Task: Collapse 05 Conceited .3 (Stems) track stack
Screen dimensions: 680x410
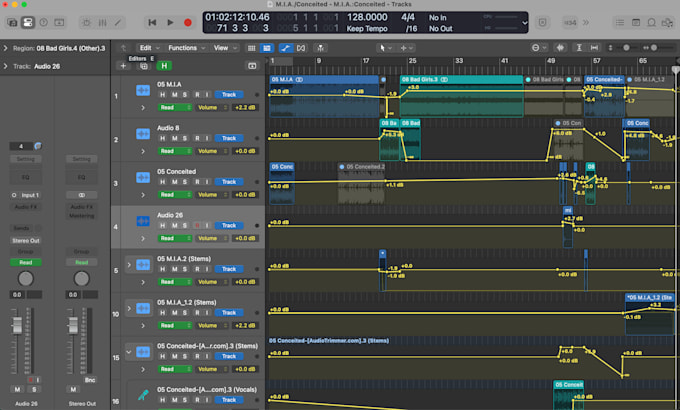Action: coord(129,352)
